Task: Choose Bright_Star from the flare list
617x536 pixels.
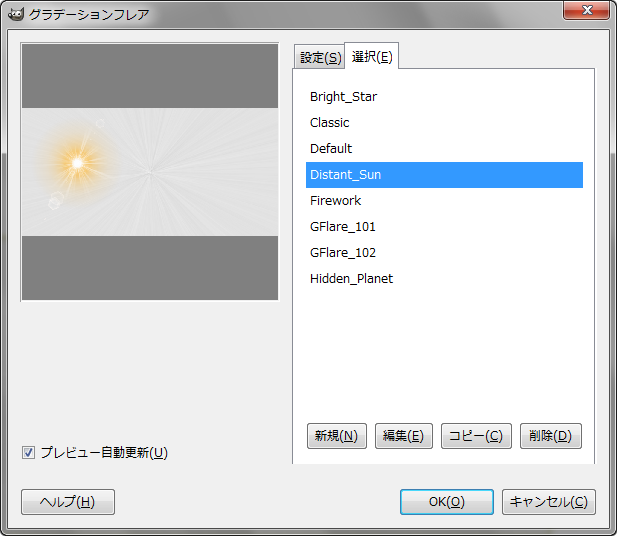Action: (x=444, y=97)
